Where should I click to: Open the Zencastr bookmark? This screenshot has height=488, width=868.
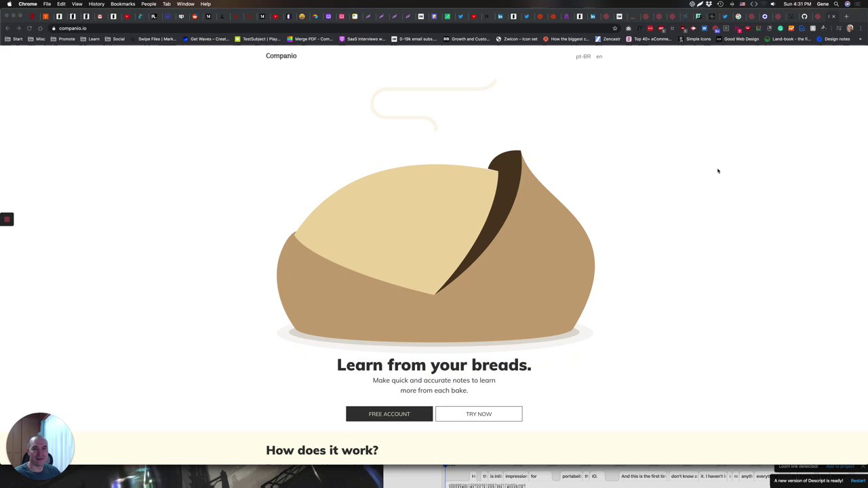608,39
